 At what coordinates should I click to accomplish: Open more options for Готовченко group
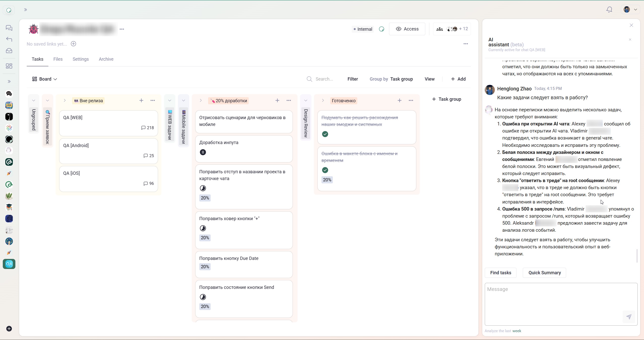click(x=411, y=100)
